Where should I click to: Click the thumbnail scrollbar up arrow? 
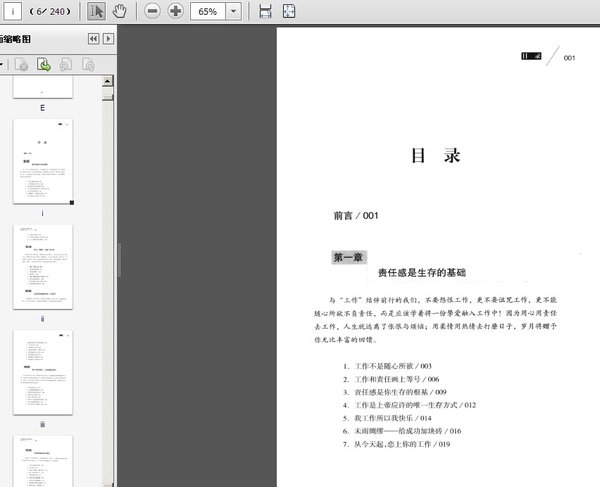pyautogui.click(x=108, y=81)
